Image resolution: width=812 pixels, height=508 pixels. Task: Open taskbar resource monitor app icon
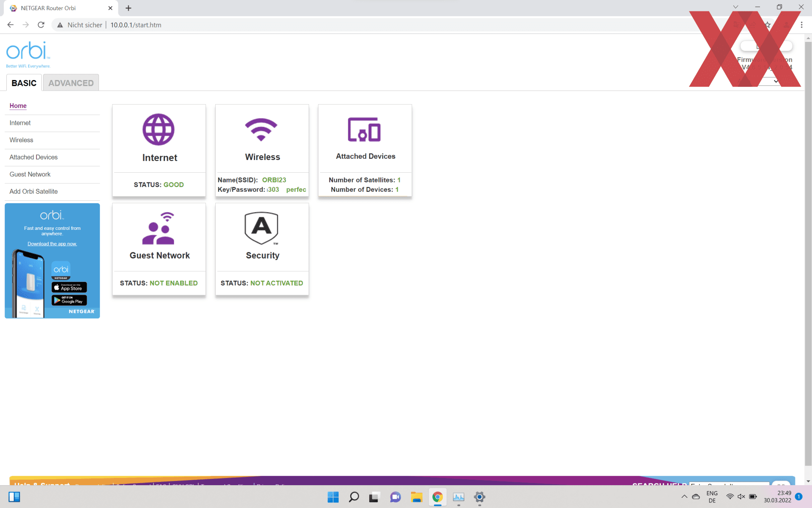[x=458, y=497]
